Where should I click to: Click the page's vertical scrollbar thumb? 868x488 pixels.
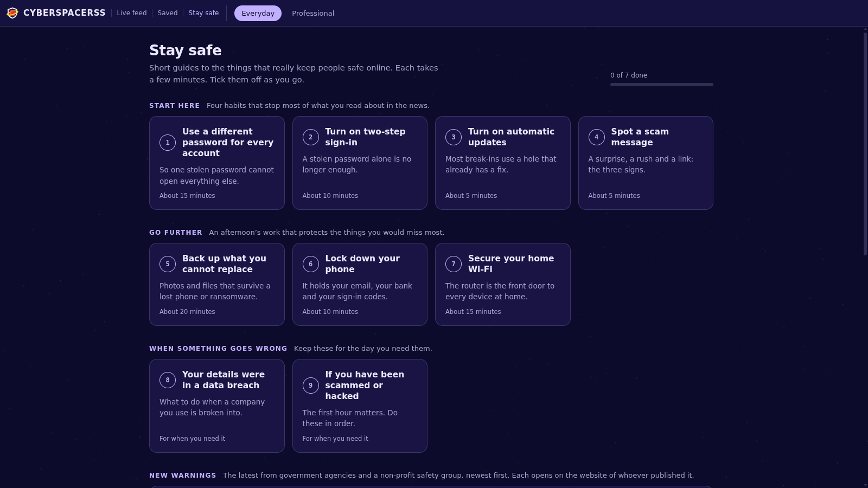865,144
